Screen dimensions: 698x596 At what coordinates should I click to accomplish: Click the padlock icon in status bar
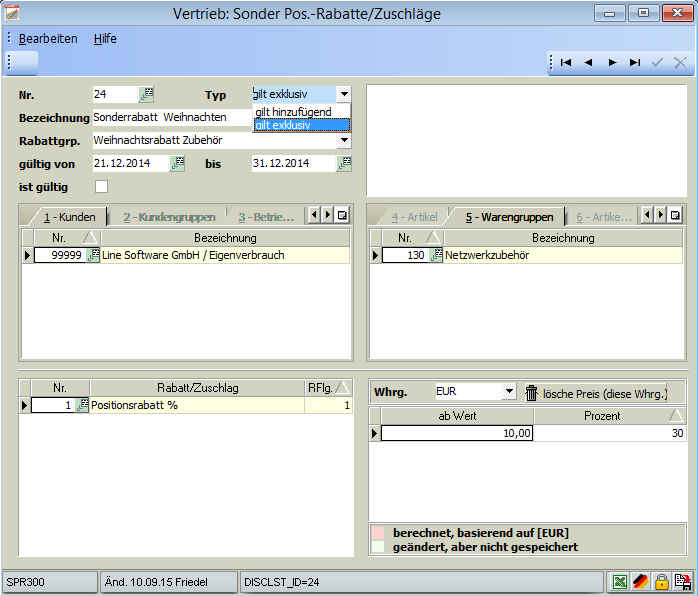click(x=661, y=582)
